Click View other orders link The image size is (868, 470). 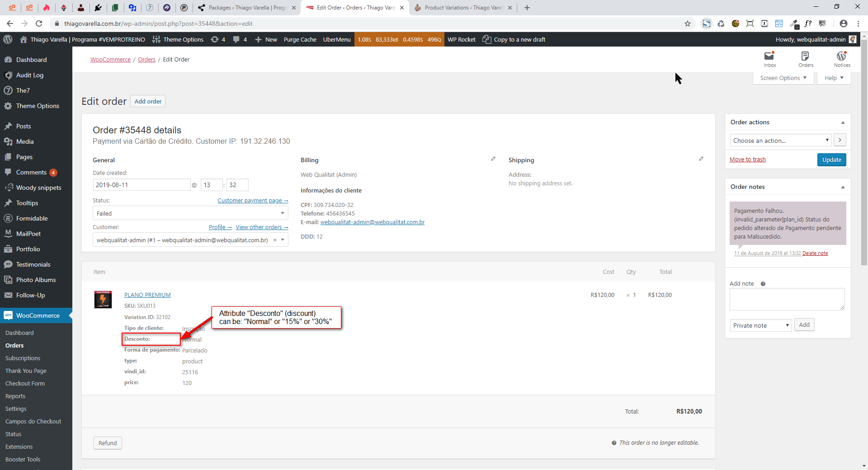pyautogui.click(x=262, y=227)
